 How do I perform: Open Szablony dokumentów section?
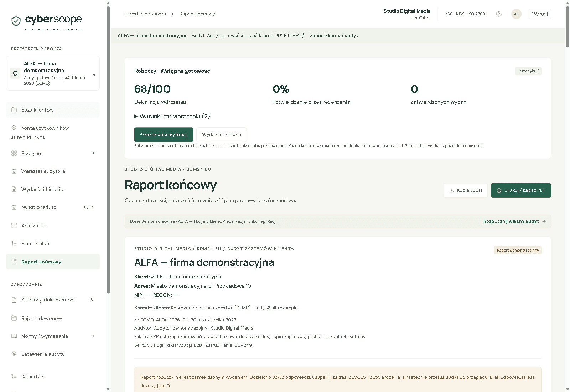point(53,300)
